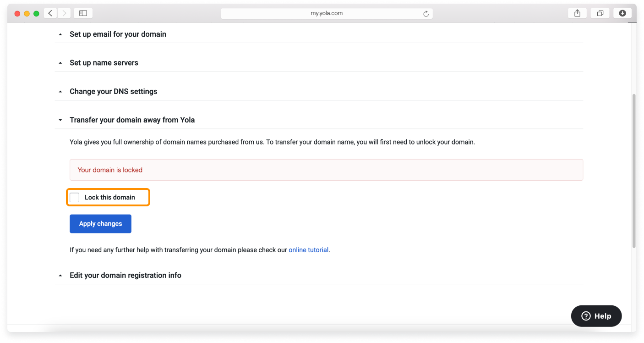
Task: Toggle the Safari sidebar
Action: [x=83, y=13]
